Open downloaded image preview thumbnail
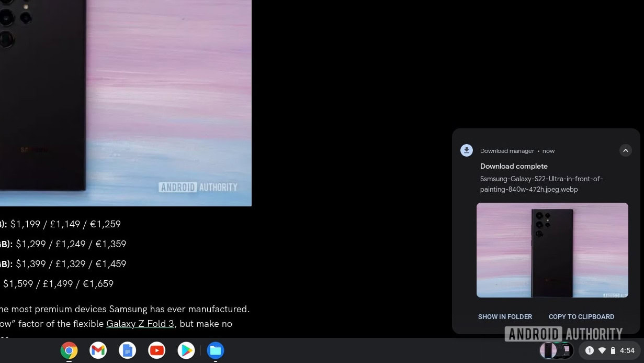The height and width of the screenshot is (363, 644). pos(552,250)
